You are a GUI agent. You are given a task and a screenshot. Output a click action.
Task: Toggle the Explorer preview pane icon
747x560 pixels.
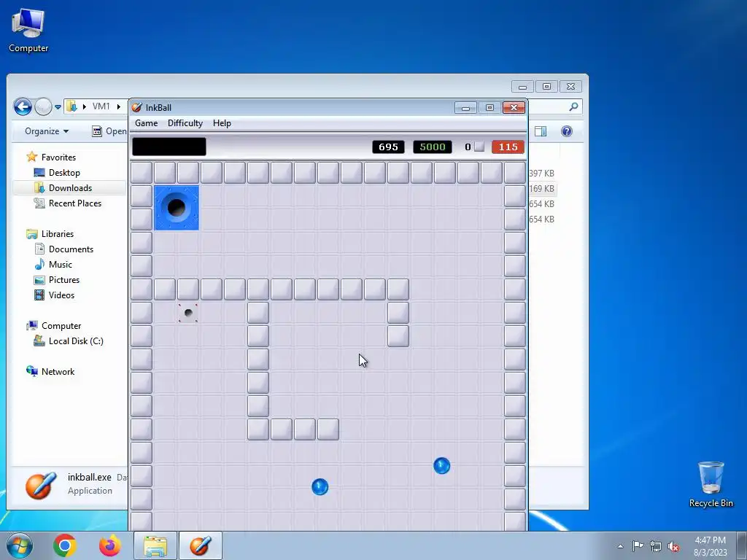(x=541, y=131)
